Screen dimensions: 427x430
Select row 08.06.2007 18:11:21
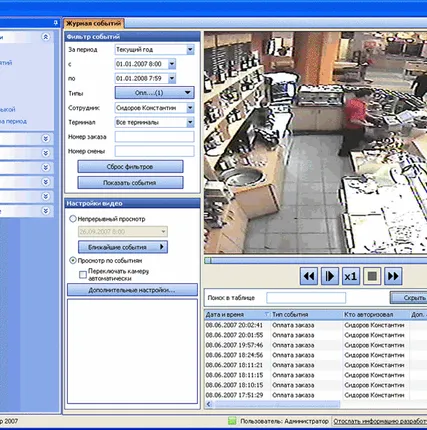tap(315, 365)
